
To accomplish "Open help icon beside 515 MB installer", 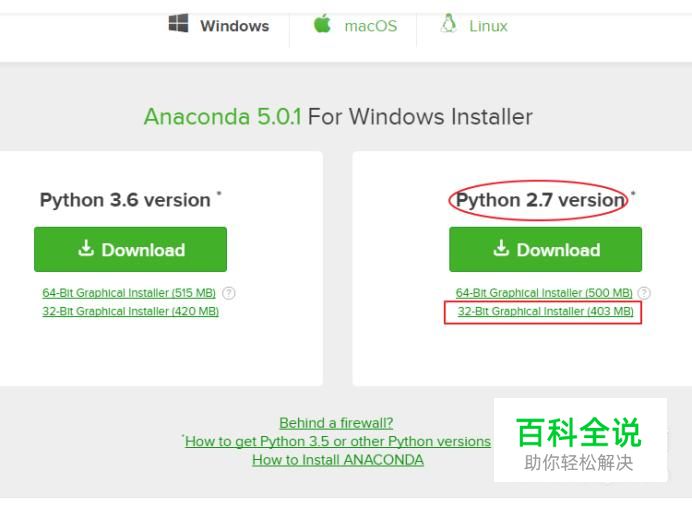I will coord(229,293).
